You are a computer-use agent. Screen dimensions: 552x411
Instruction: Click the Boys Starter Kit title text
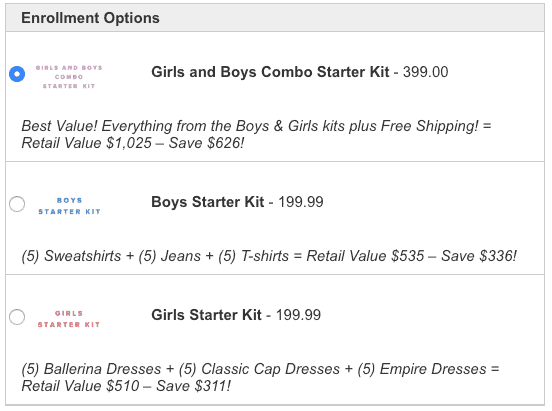click(x=208, y=202)
